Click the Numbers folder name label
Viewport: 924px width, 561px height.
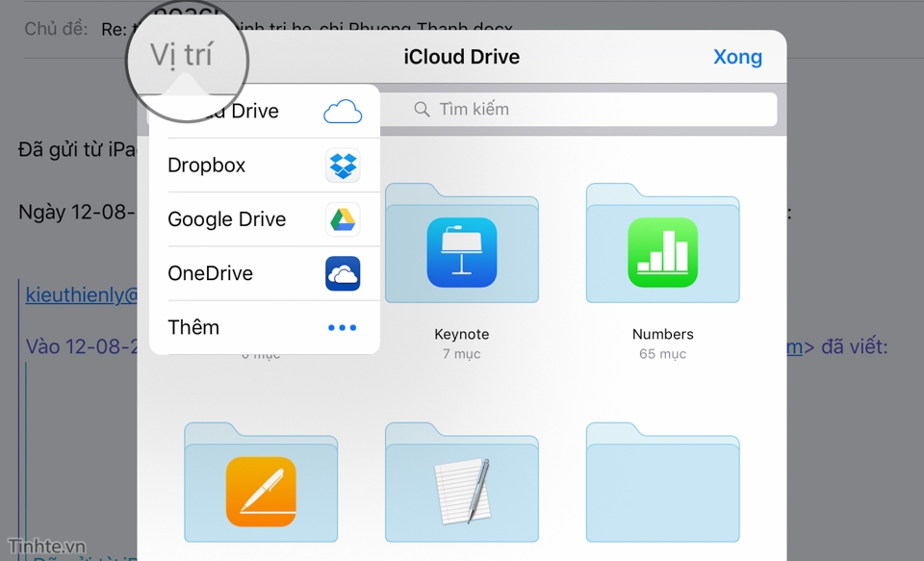pos(662,334)
